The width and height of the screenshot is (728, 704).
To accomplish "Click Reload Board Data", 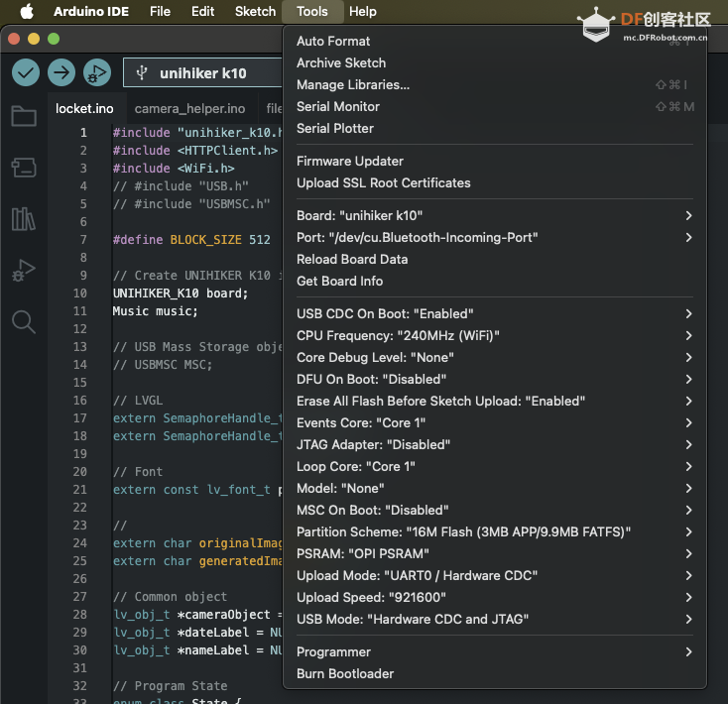I will click(x=495, y=259).
